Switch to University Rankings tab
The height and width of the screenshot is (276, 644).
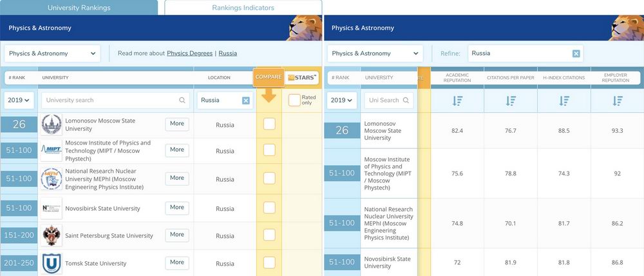(x=79, y=7)
